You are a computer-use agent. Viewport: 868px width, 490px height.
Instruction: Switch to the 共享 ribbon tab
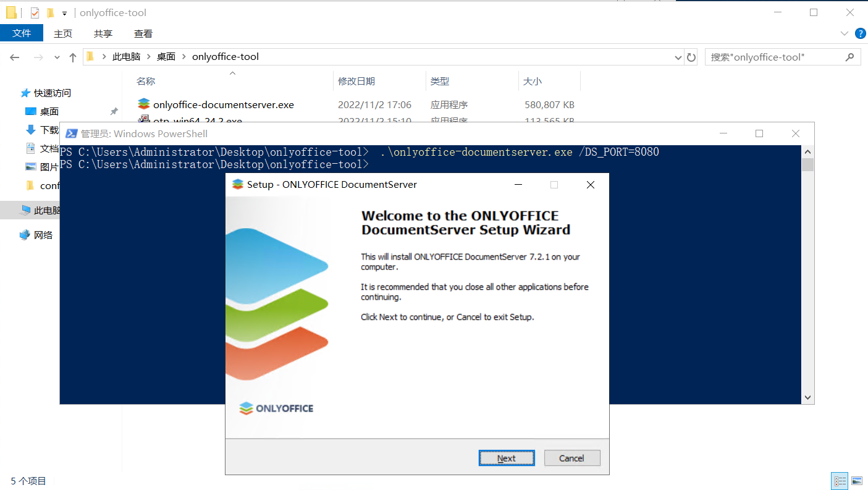[103, 33]
